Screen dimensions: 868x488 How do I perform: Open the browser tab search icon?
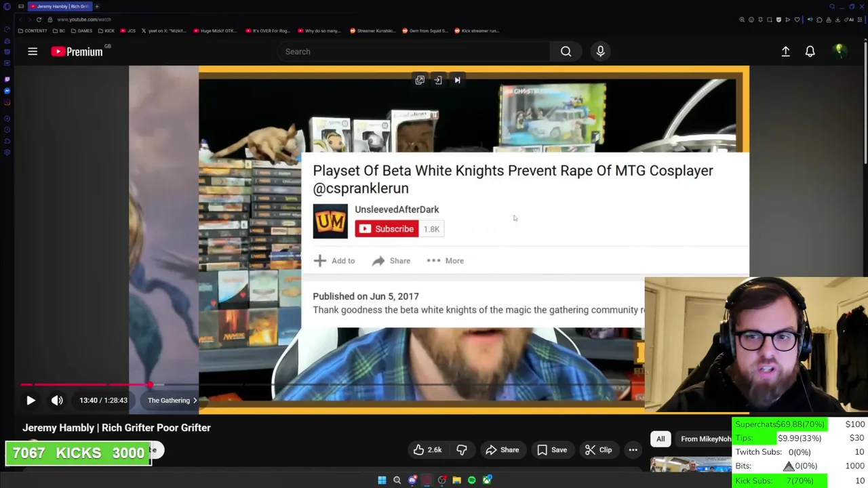[832, 6]
